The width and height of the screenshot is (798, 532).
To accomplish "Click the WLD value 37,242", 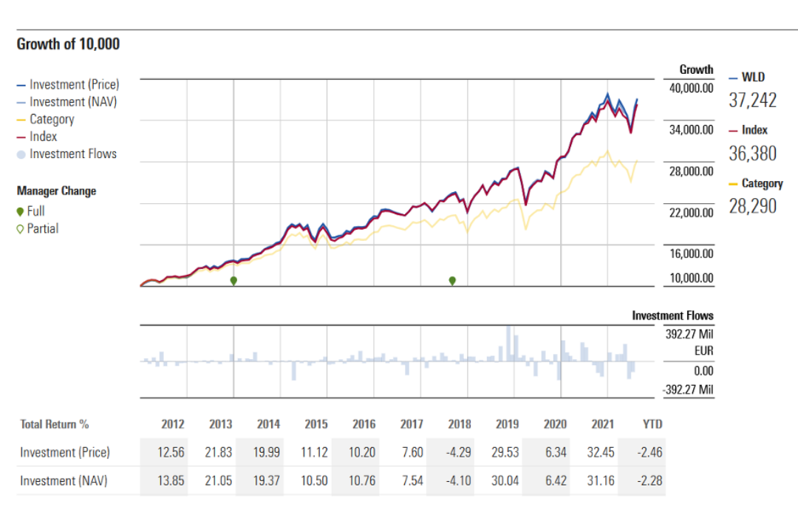I will 752,100.
